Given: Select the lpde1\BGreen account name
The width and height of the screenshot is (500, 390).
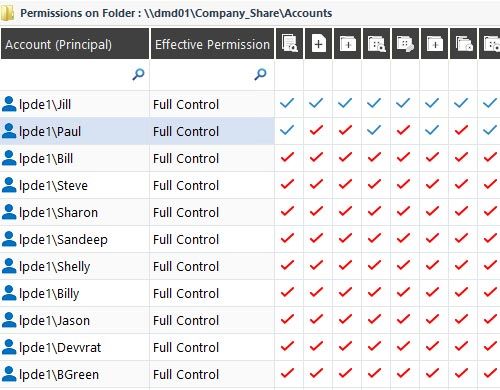Looking at the screenshot, I should coord(59,374).
